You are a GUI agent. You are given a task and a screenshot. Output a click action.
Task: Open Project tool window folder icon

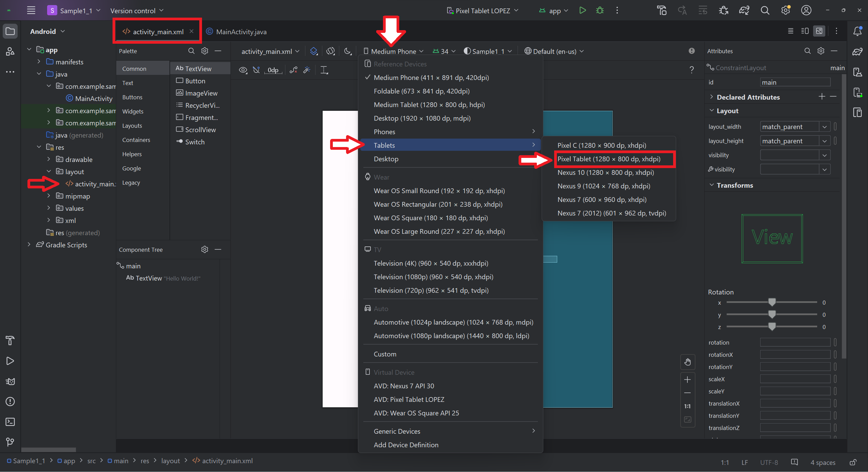(x=10, y=32)
